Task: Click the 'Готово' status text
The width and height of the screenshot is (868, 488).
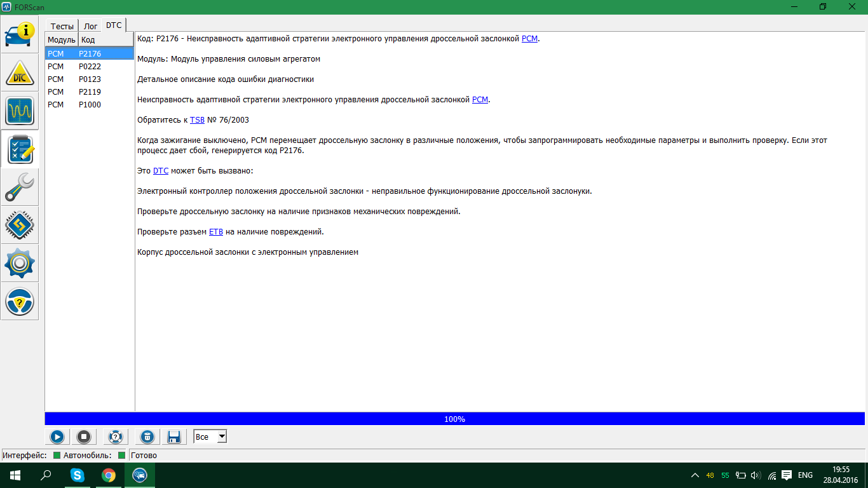Action: click(x=144, y=455)
